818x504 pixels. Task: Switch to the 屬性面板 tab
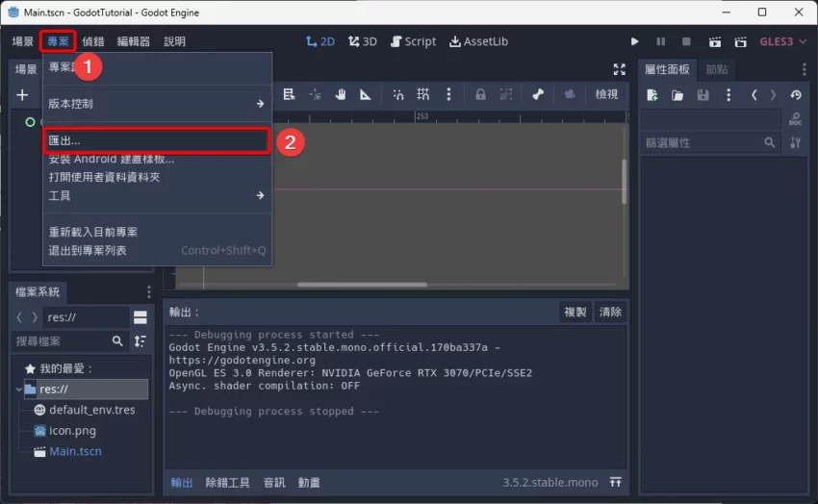click(667, 69)
